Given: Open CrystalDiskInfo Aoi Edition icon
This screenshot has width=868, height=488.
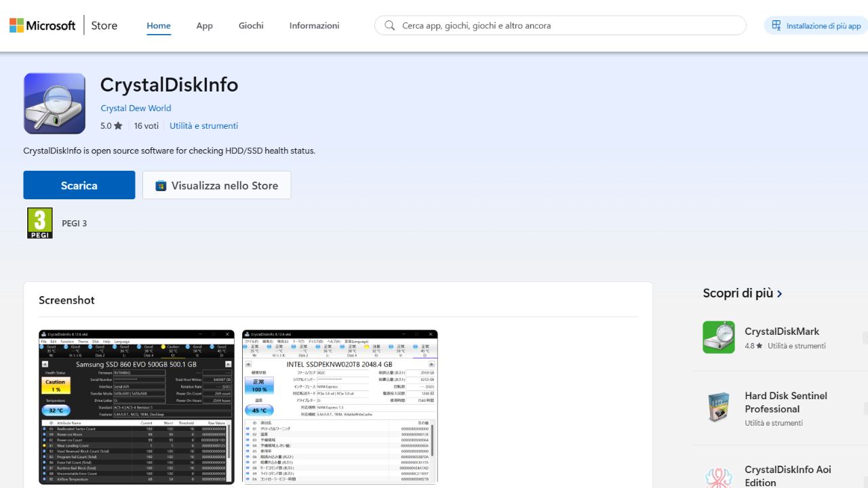Looking at the screenshot, I should (x=719, y=476).
